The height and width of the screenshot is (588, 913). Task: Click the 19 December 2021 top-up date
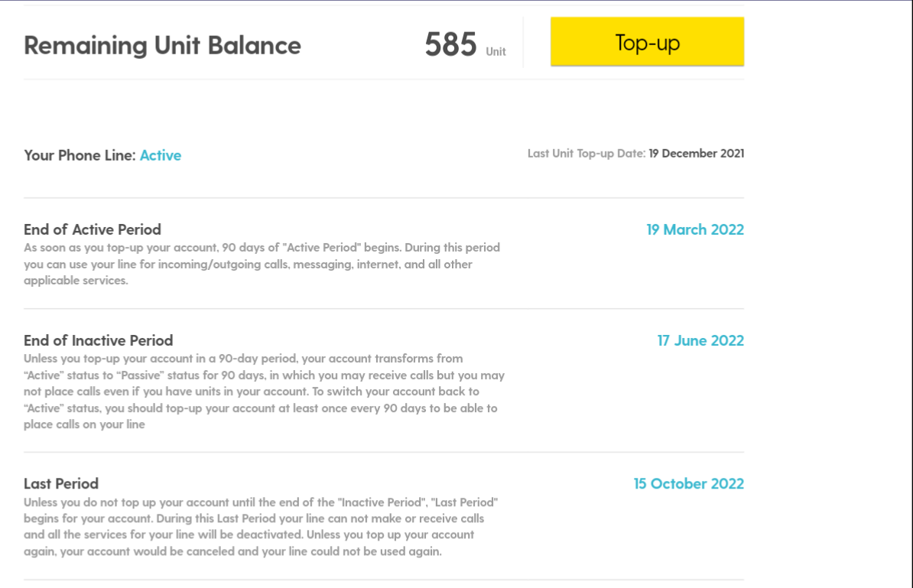click(697, 154)
